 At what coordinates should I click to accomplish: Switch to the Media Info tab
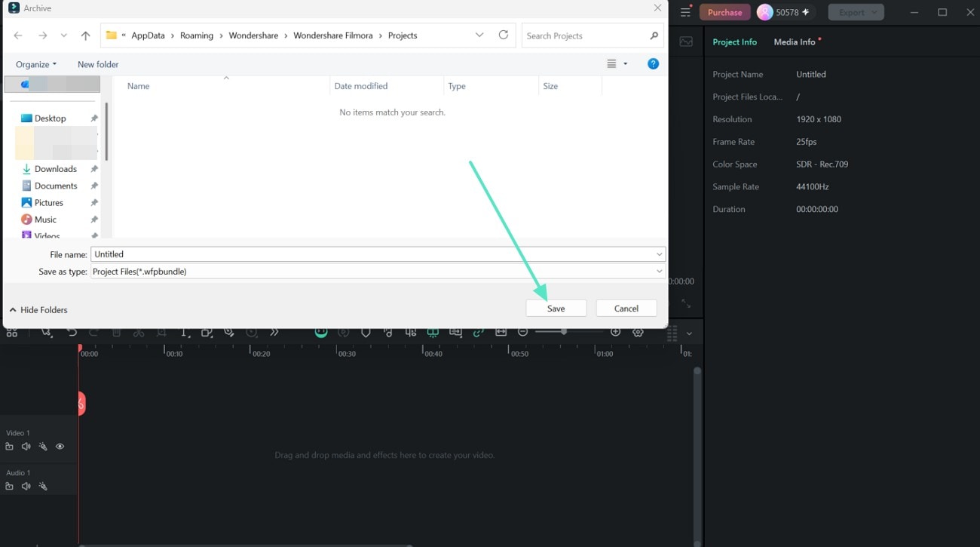coord(795,42)
